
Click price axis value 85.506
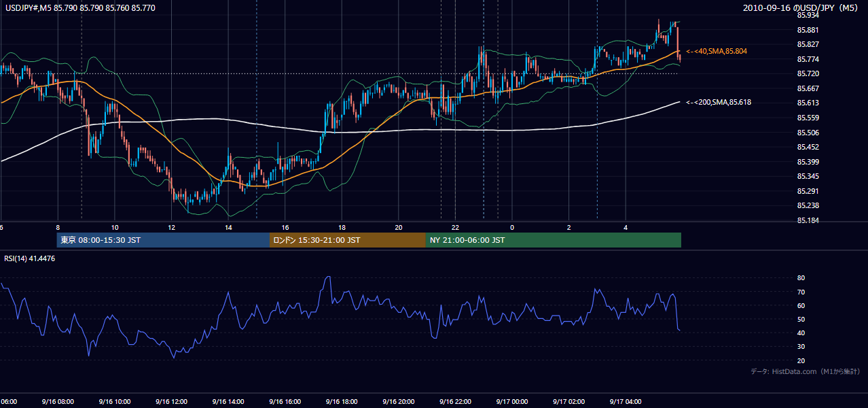click(808, 133)
